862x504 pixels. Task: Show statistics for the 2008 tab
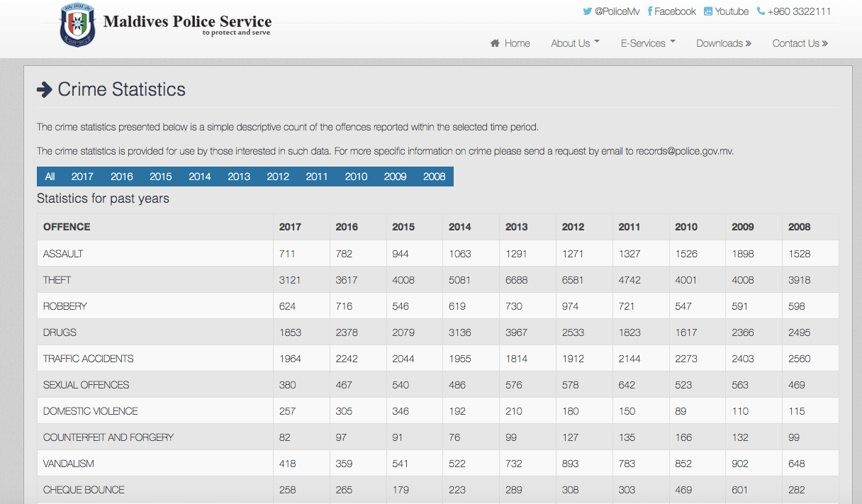434,177
